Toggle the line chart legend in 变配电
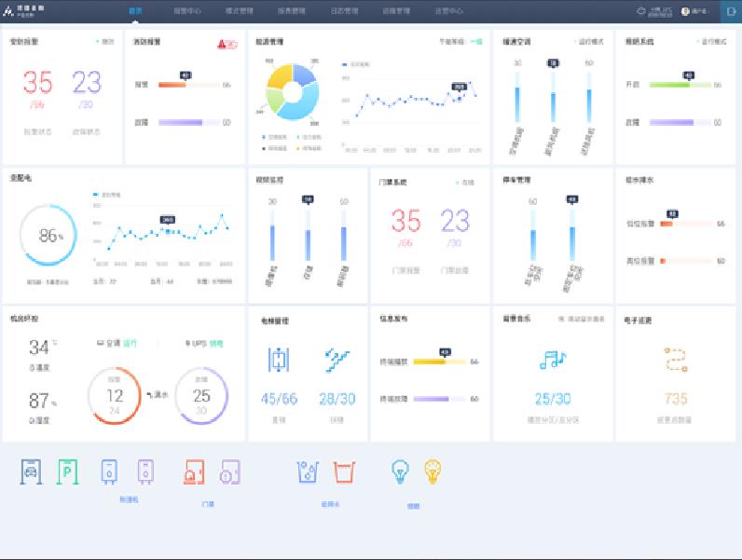 [x=111, y=195]
